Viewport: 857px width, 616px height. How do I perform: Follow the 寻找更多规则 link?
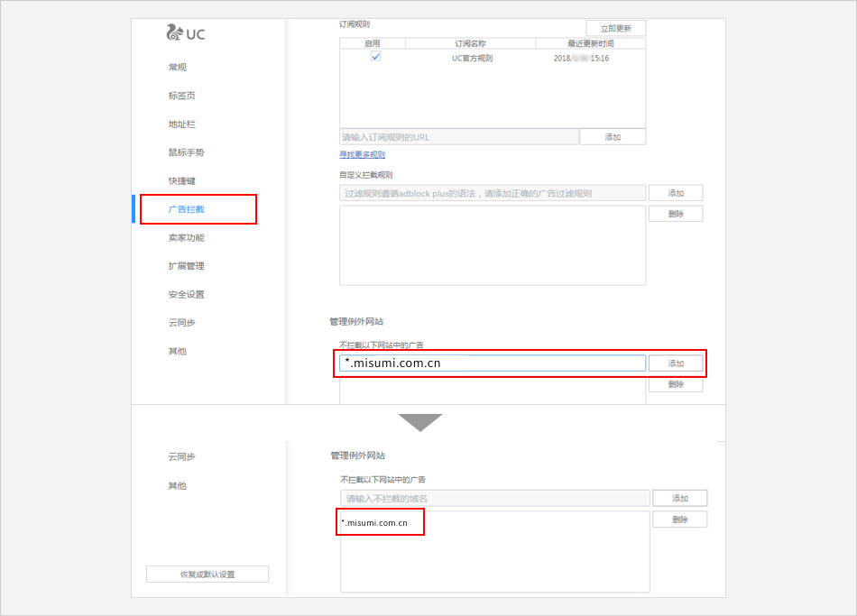(362, 154)
